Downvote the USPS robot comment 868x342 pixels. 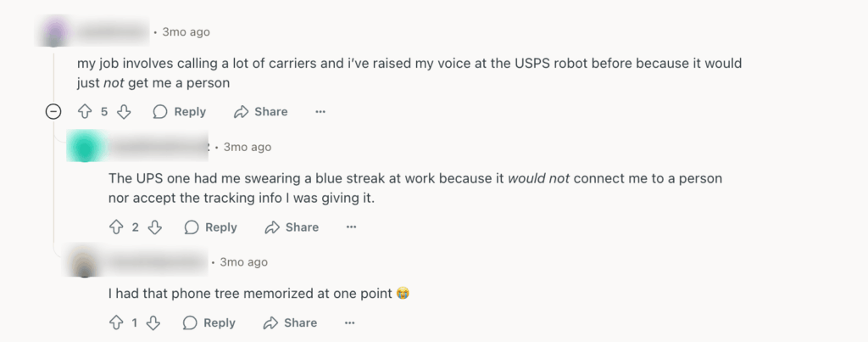pyautogui.click(x=124, y=112)
